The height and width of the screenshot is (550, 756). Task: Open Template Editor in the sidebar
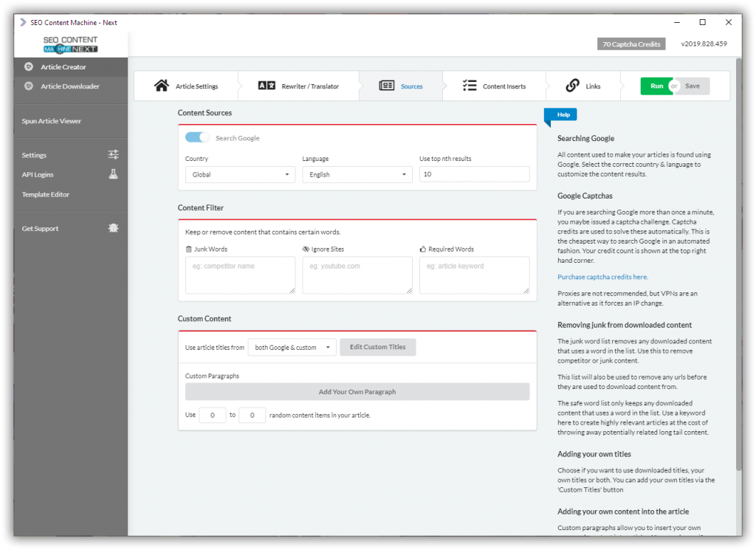(x=71, y=194)
